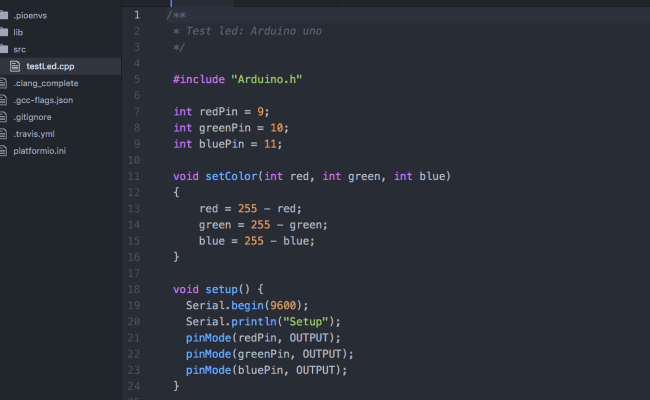Click the value 9600 in Serial.begin

(x=283, y=305)
